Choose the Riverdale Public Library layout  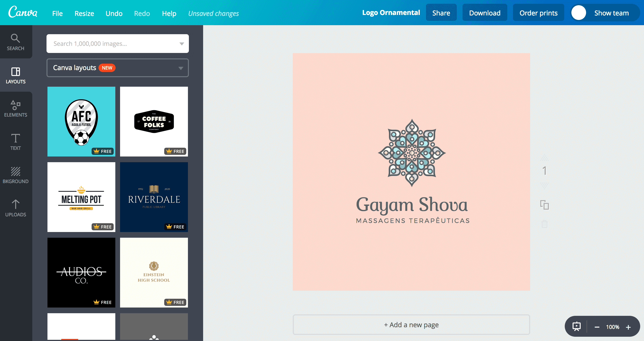pos(154,197)
